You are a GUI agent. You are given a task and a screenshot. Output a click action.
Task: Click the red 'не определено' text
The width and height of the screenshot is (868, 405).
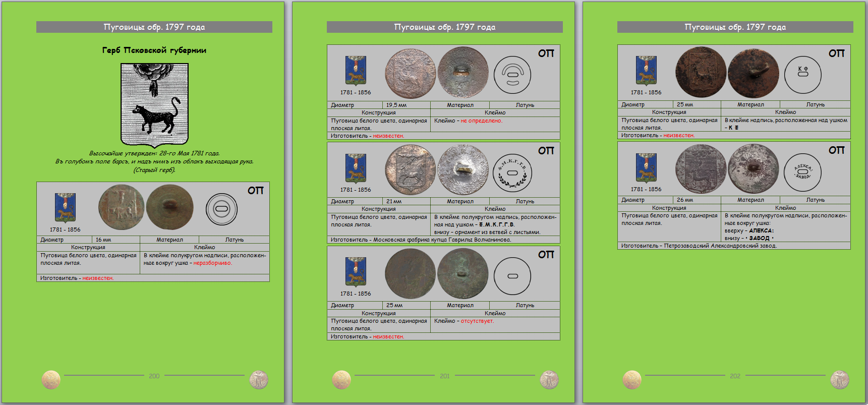tap(481, 121)
